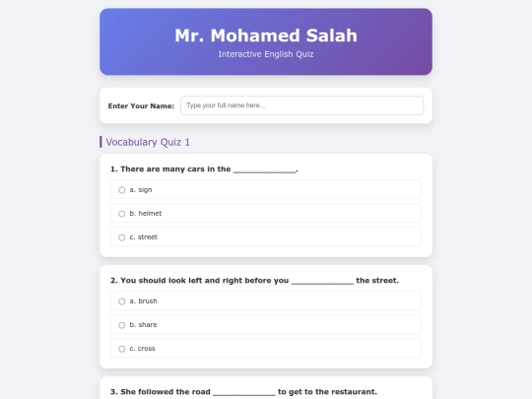This screenshot has width=532, height=399.
Task: Click the 'helmet' answer option row
Action: tap(266, 213)
